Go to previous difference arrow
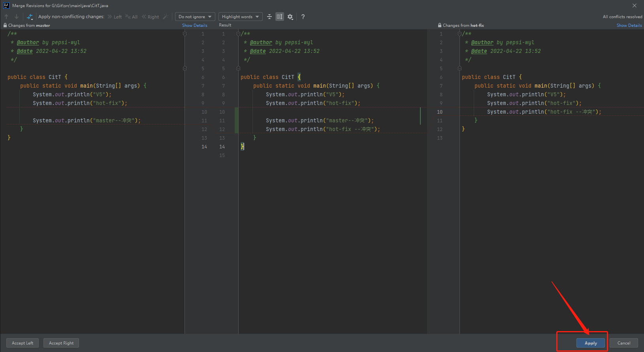Viewport: 644px width, 352px height. pyautogui.click(x=6, y=17)
